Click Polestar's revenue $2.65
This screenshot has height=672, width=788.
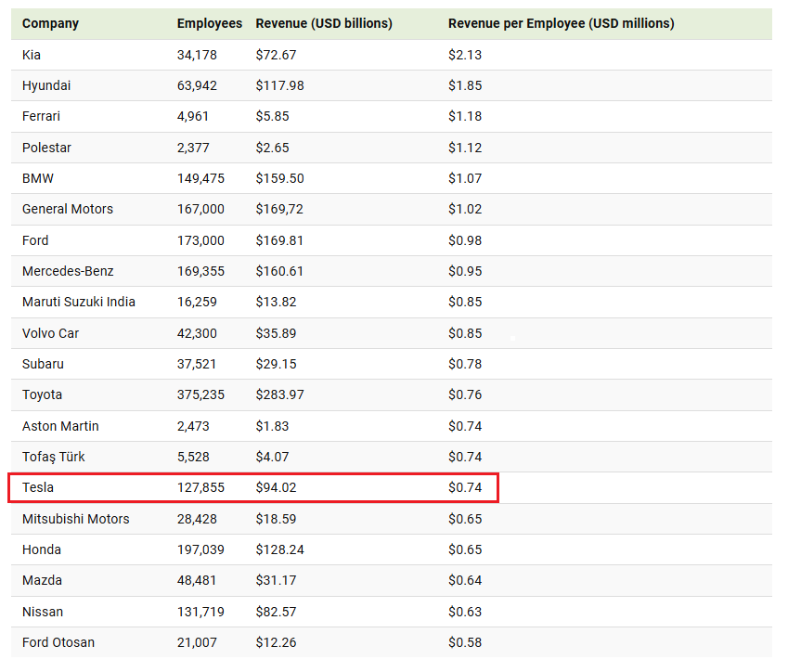point(272,148)
